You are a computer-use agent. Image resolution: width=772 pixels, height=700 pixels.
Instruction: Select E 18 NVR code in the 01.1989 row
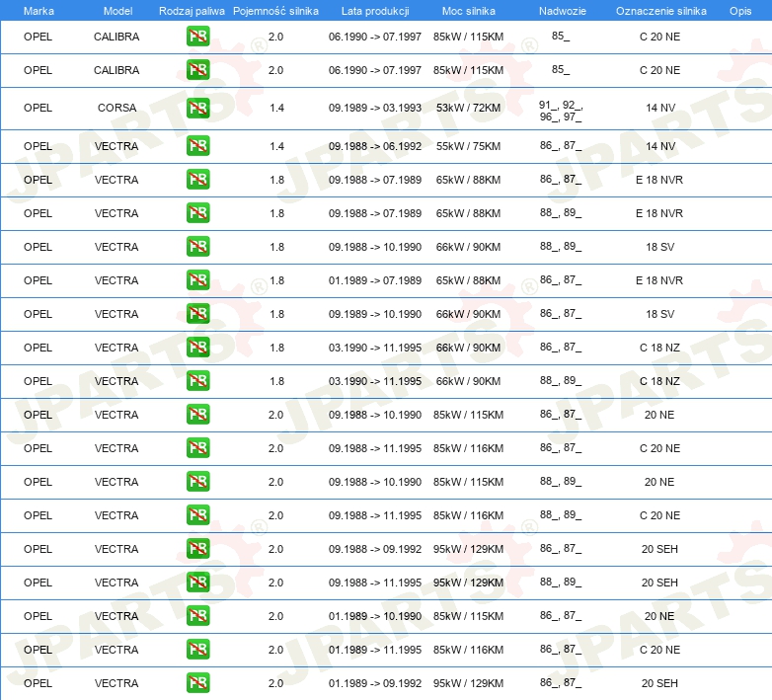pos(659,280)
